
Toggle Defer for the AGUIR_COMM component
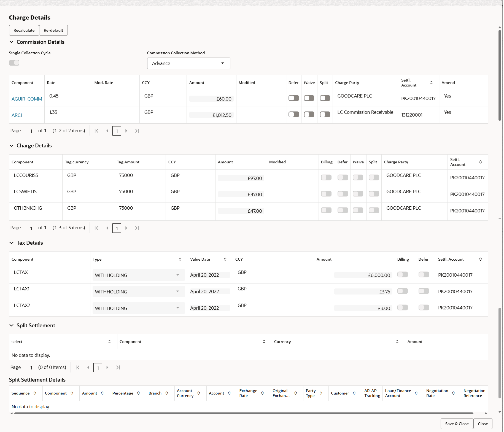point(293,98)
